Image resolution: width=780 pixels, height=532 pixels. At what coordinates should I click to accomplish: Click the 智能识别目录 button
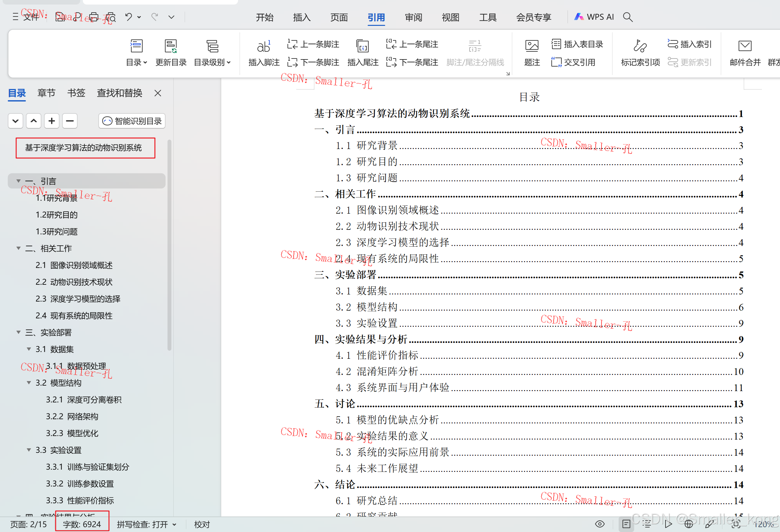[132, 121]
